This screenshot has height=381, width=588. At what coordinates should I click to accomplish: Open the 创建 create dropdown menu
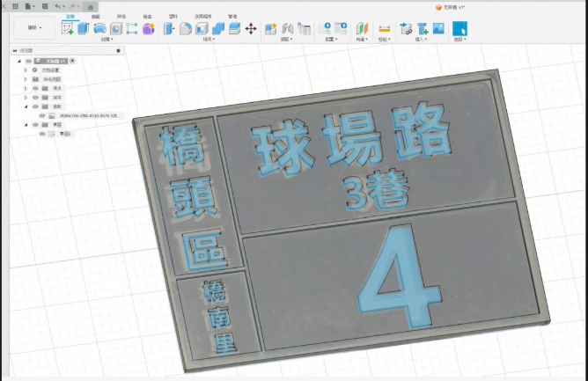107,39
